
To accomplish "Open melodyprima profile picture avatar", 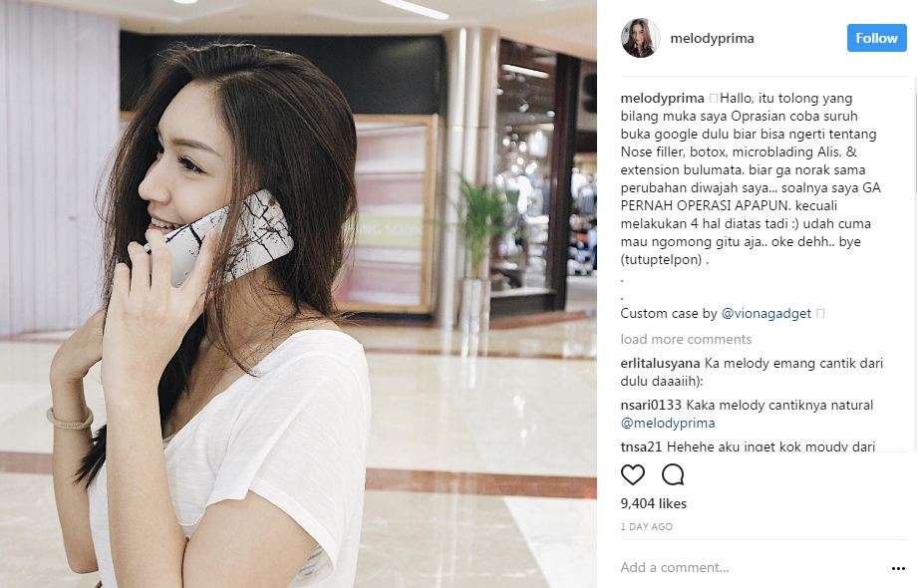I will pyautogui.click(x=640, y=38).
